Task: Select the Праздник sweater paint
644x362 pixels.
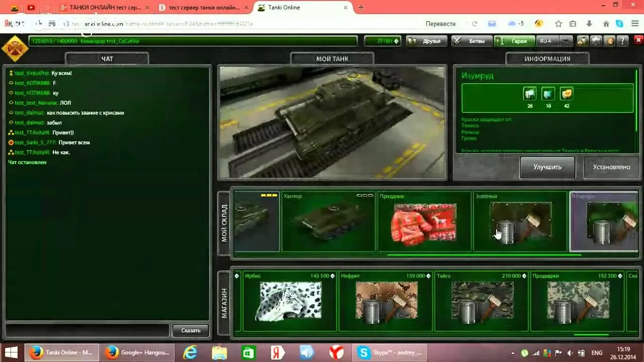Action: coord(425,221)
